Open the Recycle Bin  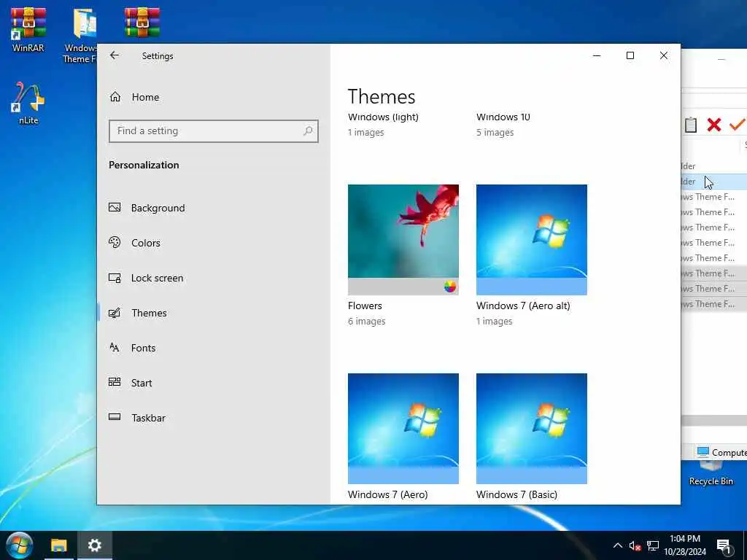pos(711,472)
